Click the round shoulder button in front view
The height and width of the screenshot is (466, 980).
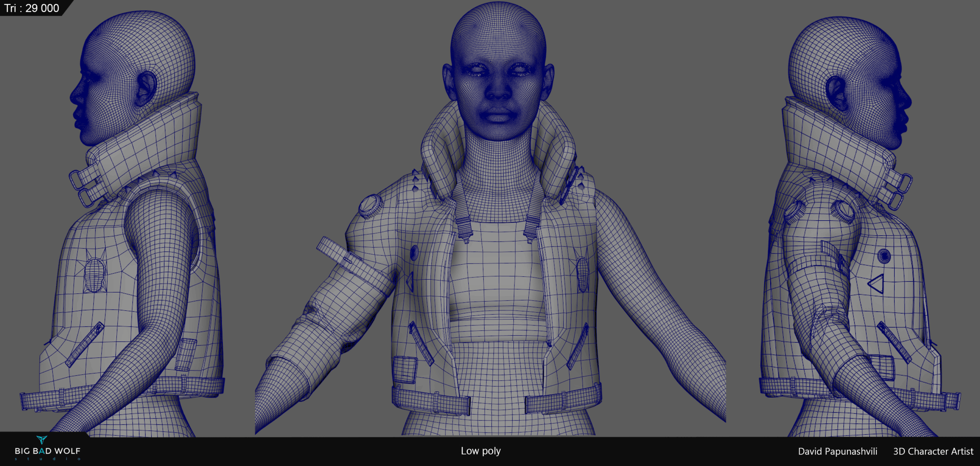coord(370,205)
